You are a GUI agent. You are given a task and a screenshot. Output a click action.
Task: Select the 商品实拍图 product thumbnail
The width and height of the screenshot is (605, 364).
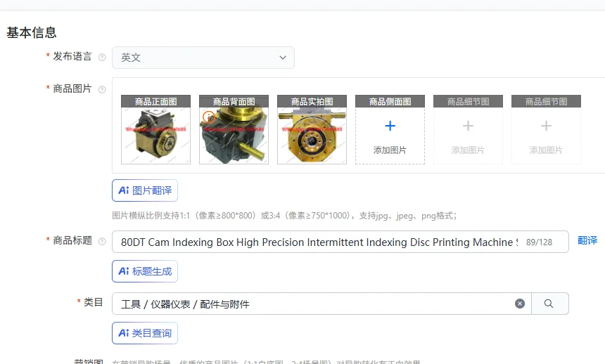312,129
